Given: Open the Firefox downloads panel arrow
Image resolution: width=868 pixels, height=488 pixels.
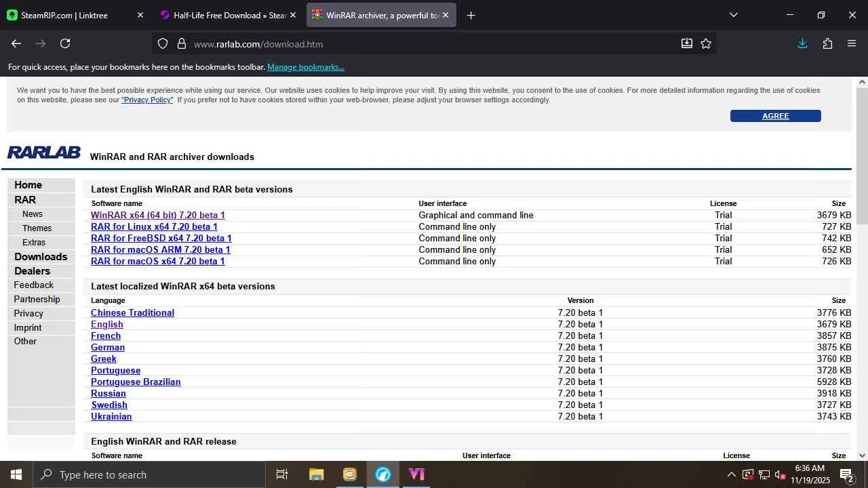Looking at the screenshot, I should (802, 43).
